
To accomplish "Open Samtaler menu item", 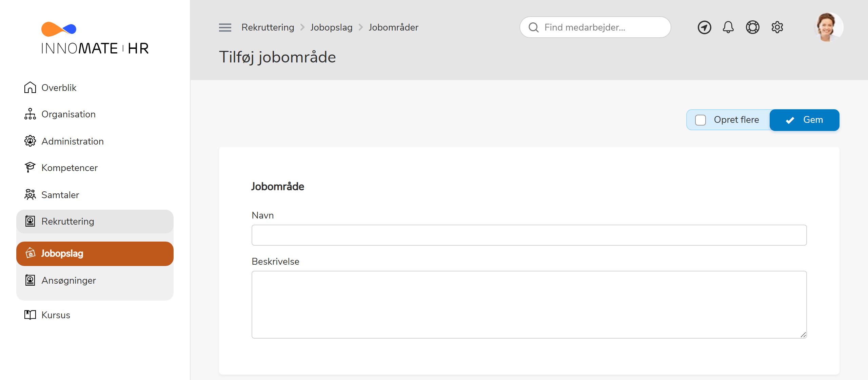I will point(95,194).
